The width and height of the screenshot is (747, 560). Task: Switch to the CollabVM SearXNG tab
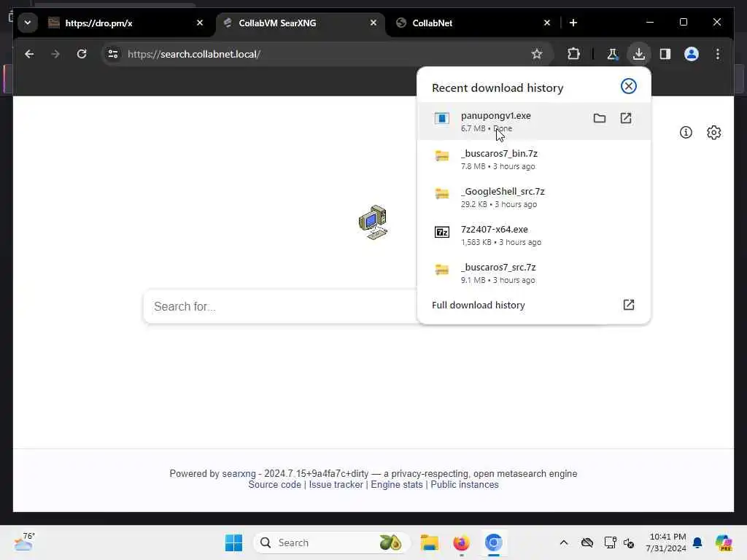[300, 23]
